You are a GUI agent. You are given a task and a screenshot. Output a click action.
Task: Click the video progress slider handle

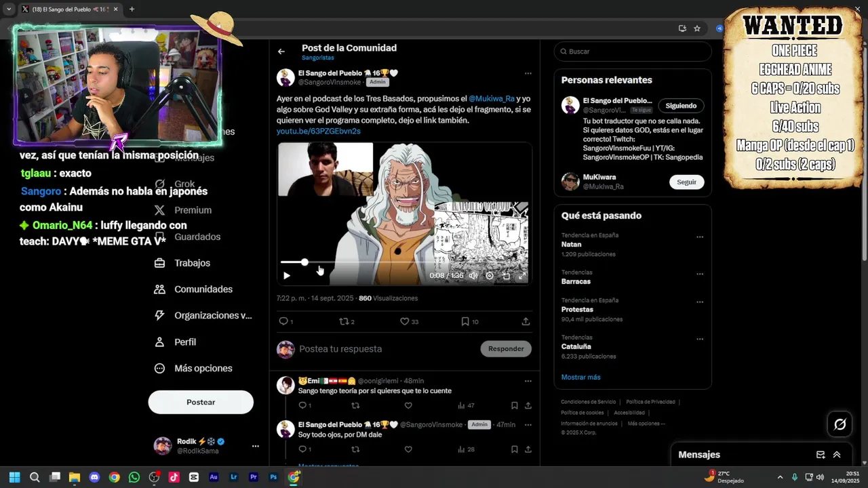point(304,262)
